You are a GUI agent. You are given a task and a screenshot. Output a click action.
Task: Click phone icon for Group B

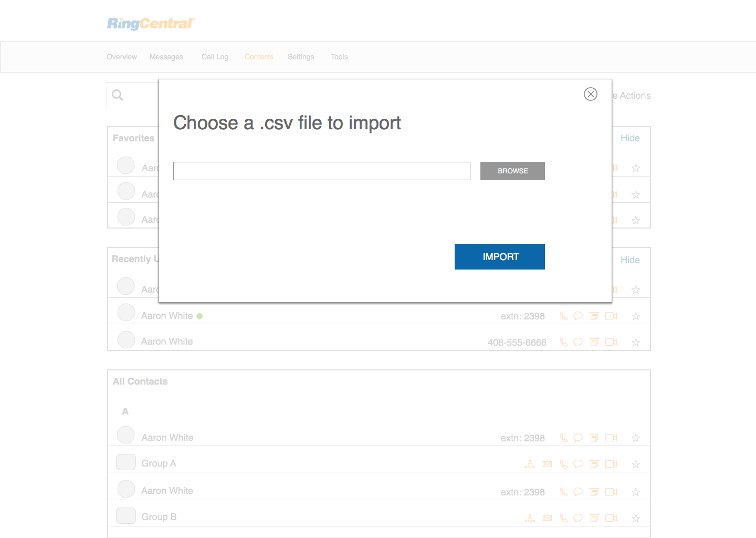(563, 518)
